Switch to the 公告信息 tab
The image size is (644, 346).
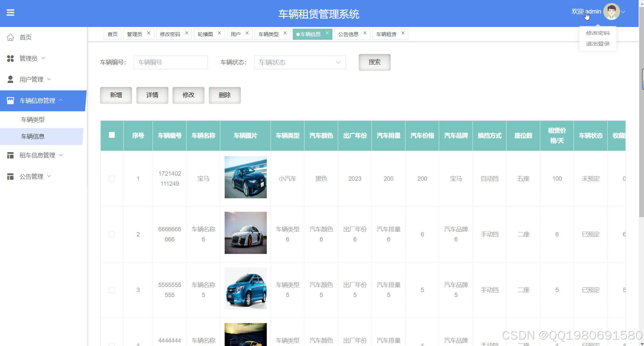point(349,34)
